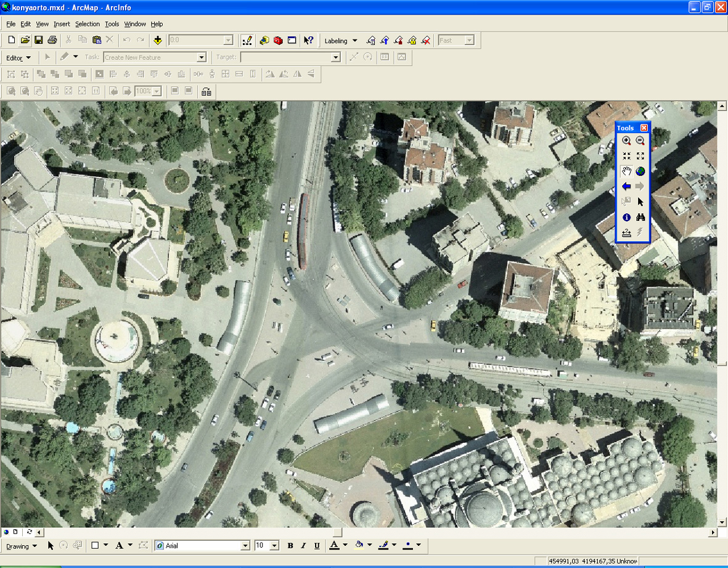Screen dimensions: 728x568
Task: Toggle Underline text formatting
Action: point(317,546)
